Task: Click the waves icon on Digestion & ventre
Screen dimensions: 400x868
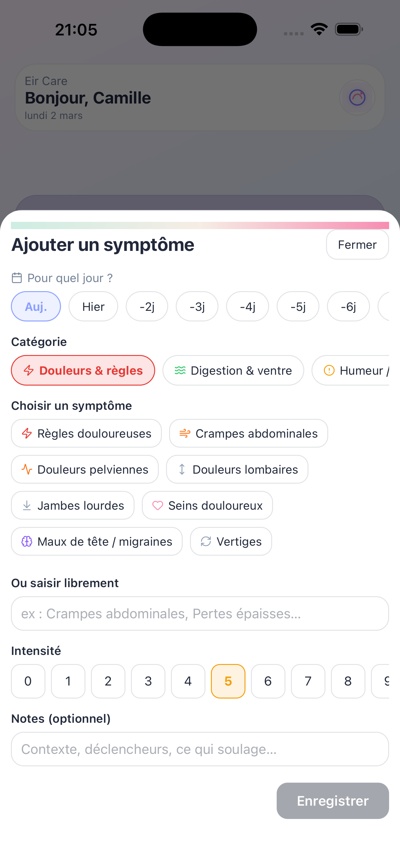Action: tap(180, 370)
